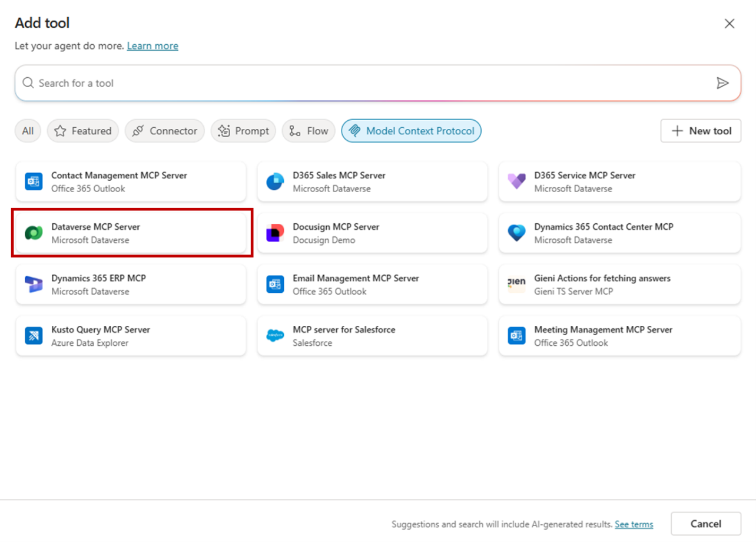
Task: Click the D365 Sales MCP Server icon
Action: (x=275, y=181)
